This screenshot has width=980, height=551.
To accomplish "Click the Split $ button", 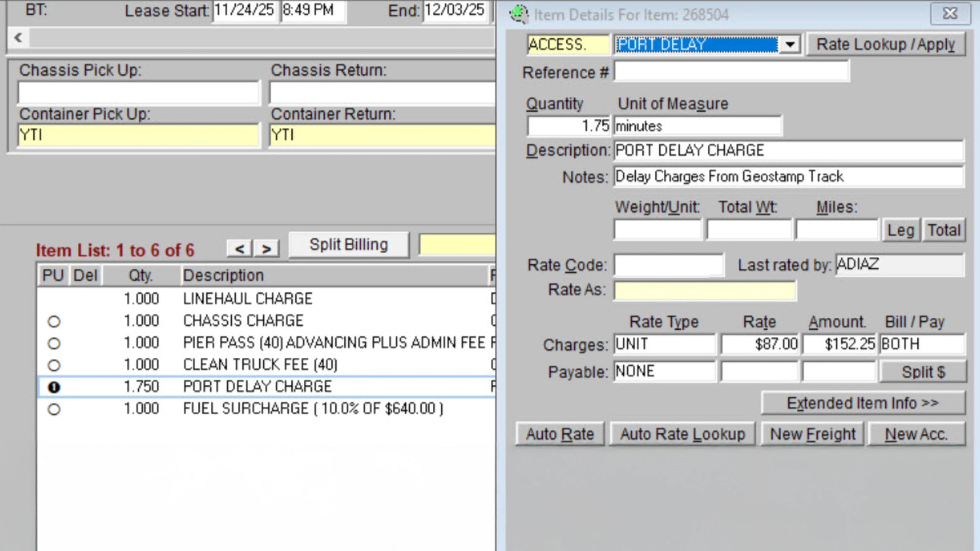I will tap(923, 372).
